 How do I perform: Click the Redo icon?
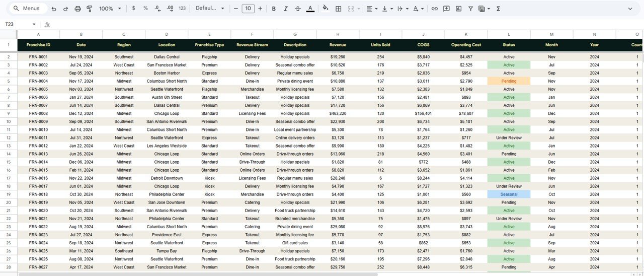[x=66, y=9]
